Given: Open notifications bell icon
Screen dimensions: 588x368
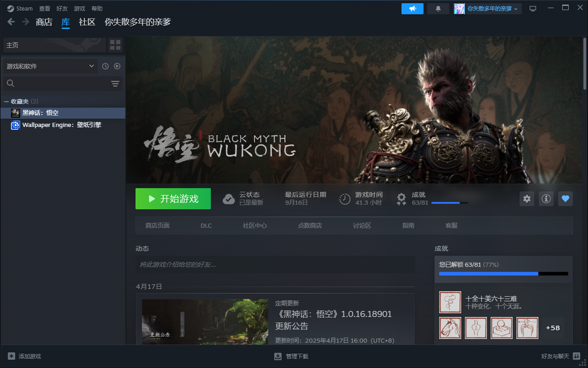Looking at the screenshot, I should [438, 9].
